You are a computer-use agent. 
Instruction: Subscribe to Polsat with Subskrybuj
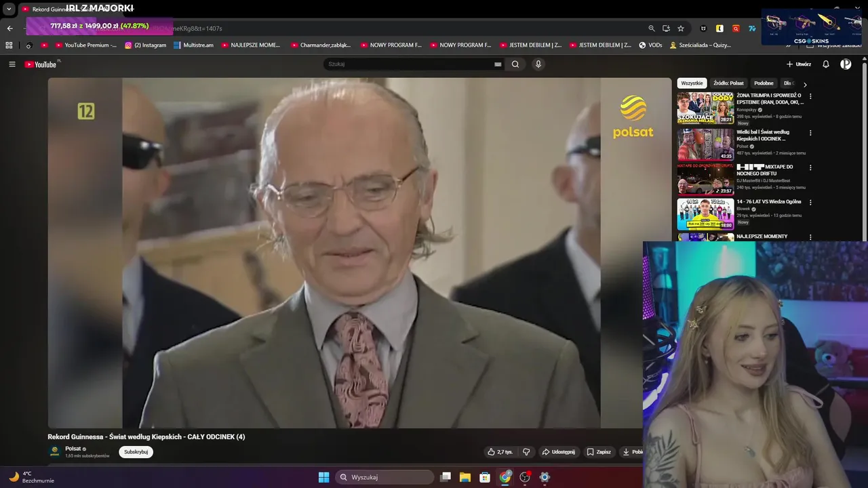[136, 452]
